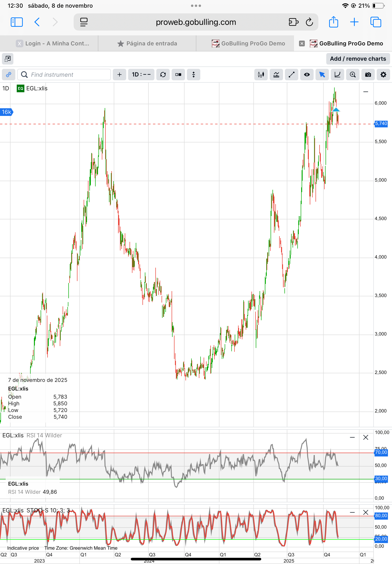This screenshot has height=564, width=392.
Task: Reload the page
Action: tap(309, 22)
